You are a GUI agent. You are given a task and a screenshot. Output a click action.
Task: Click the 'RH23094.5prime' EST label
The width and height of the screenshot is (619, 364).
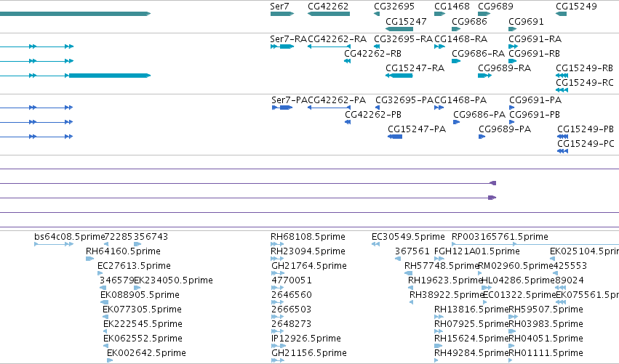pos(308,251)
